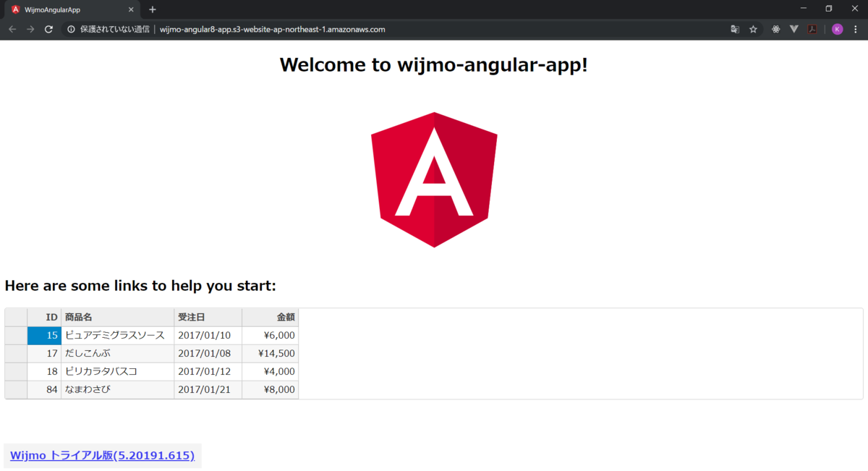Click the cell ピュアデミグラスソース
This screenshot has width=868, height=471.
tap(118, 335)
